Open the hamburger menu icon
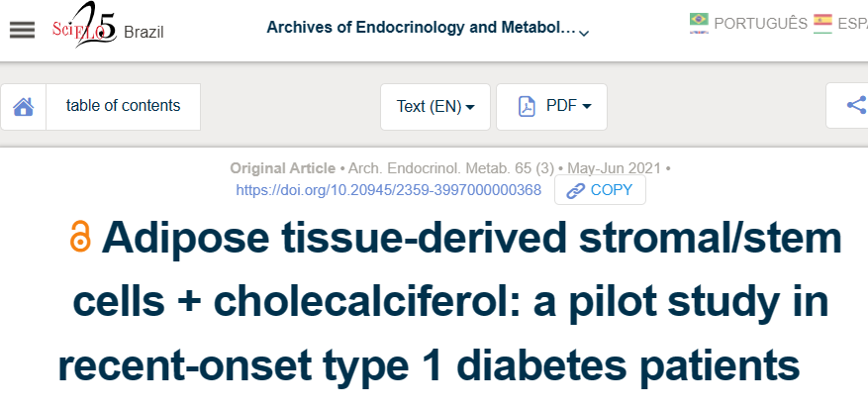This screenshot has width=868, height=410. point(22,30)
